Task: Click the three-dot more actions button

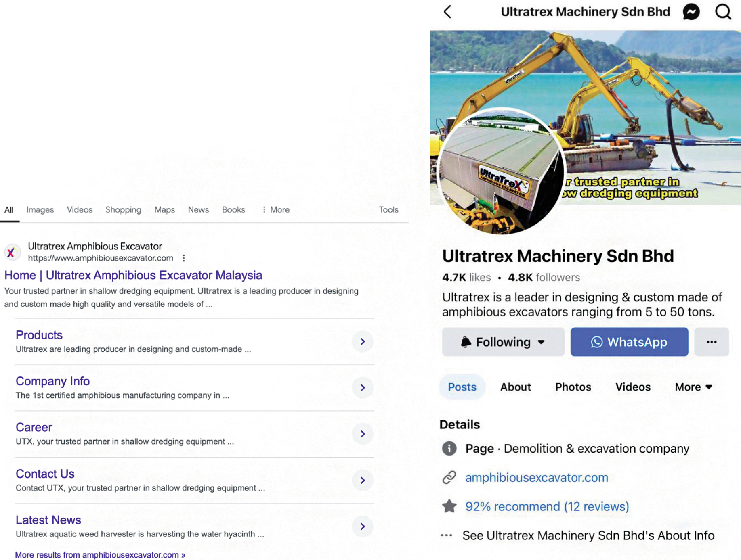Action: pos(711,342)
